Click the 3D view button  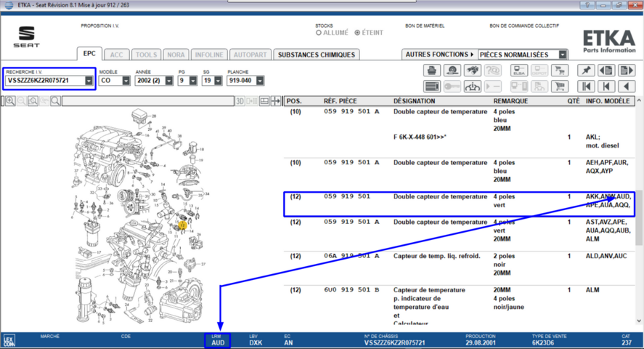(240, 101)
